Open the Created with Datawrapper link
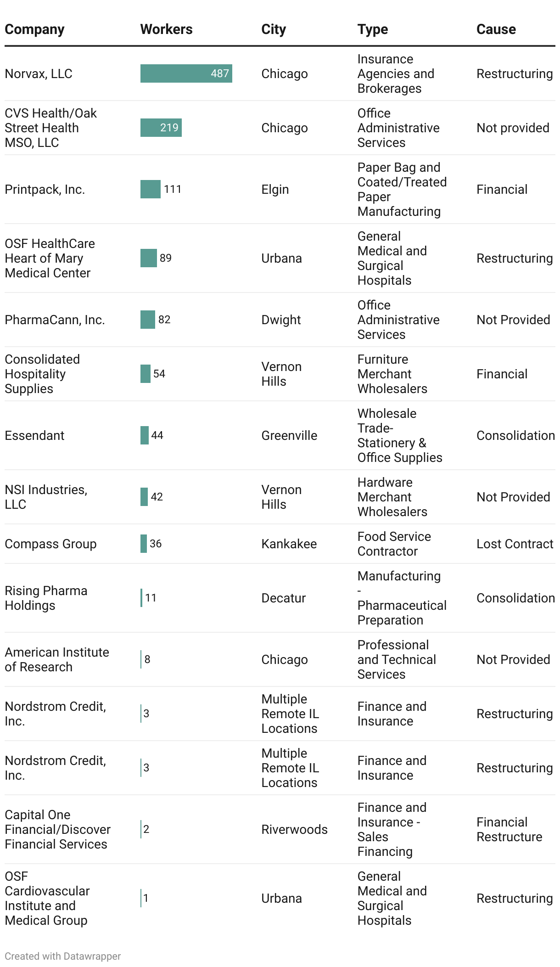560x967 pixels. pos(63,956)
